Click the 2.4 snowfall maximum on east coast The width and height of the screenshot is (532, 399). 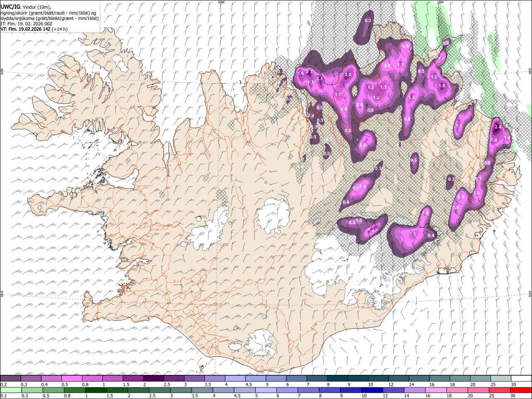(x=498, y=126)
